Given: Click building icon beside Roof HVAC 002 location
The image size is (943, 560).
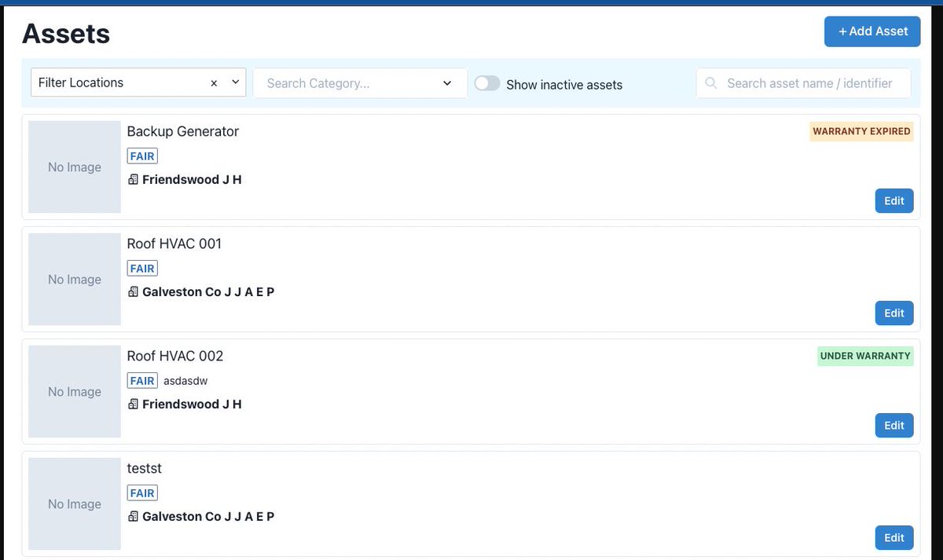Looking at the screenshot, I should 133,404.
